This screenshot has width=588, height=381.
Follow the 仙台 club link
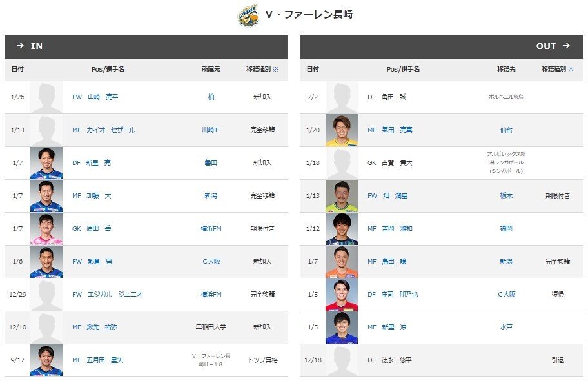[x=506, y=130]
